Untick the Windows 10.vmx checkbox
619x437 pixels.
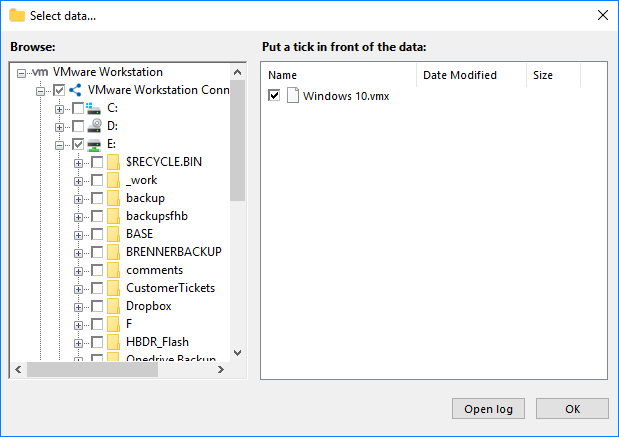pyautogui.click(x=274, y=96)
